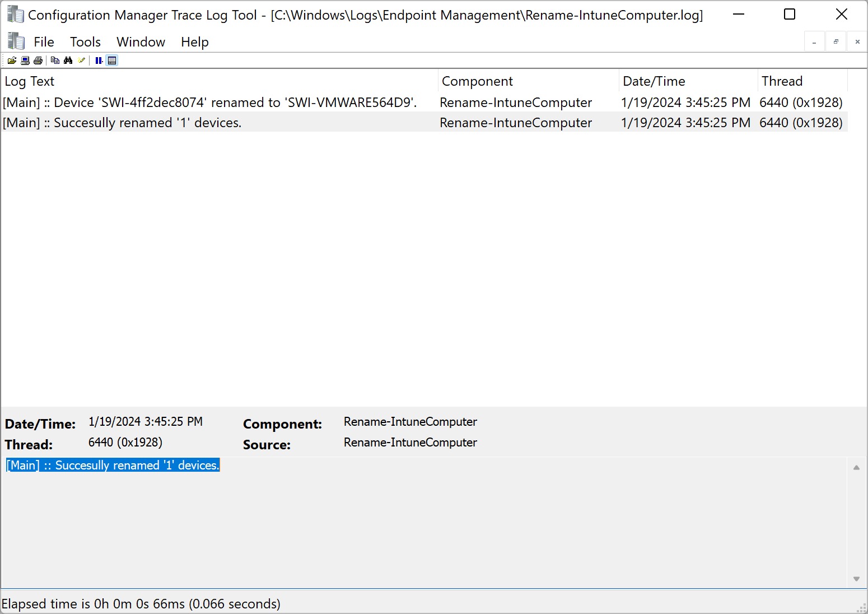Open a log file using the folder toolbar icon
Viewport: 868px width, 614px height.
tap(12, 60)
